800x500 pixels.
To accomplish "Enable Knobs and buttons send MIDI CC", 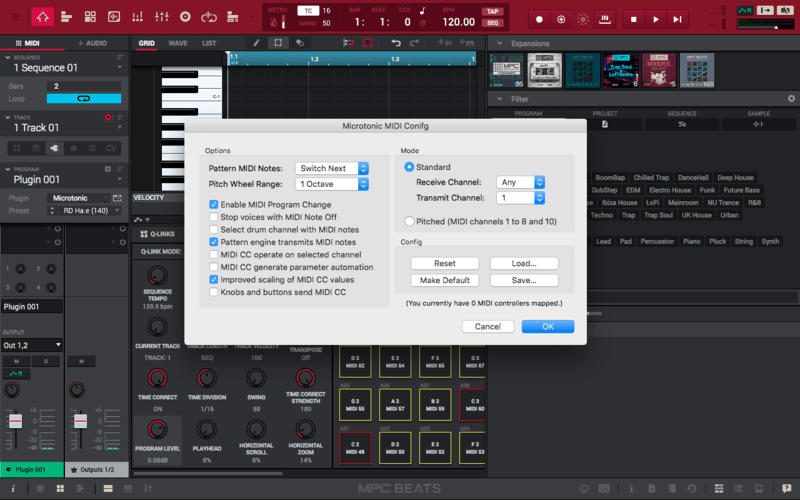I will pos(213,292).
